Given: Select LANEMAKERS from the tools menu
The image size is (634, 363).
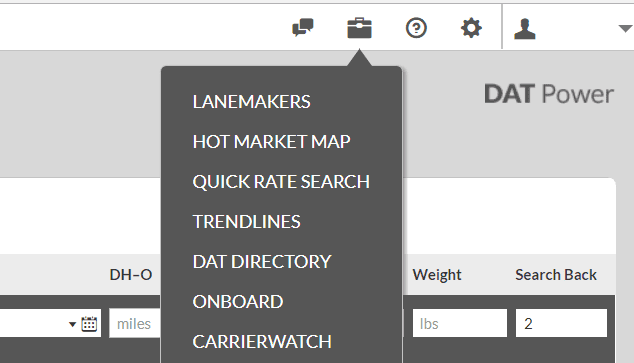Looking at the screenshot, I should tap(251, 101).
